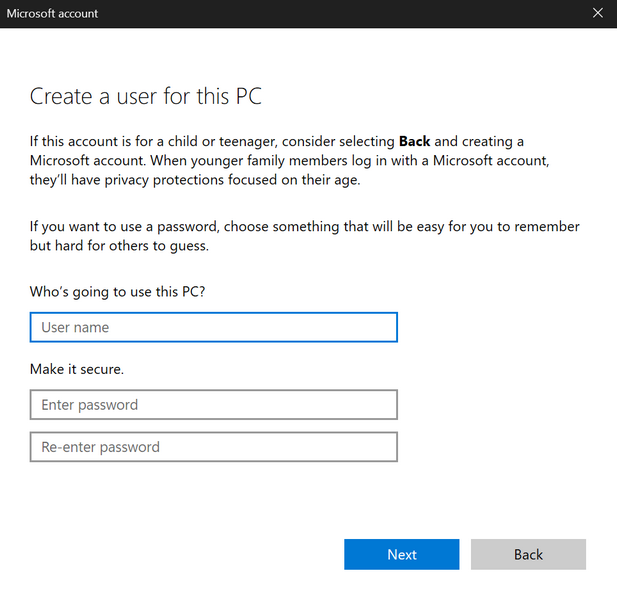Click the empty middle of the title bar
Screen dimensions: 617x600
pos(330,14)
